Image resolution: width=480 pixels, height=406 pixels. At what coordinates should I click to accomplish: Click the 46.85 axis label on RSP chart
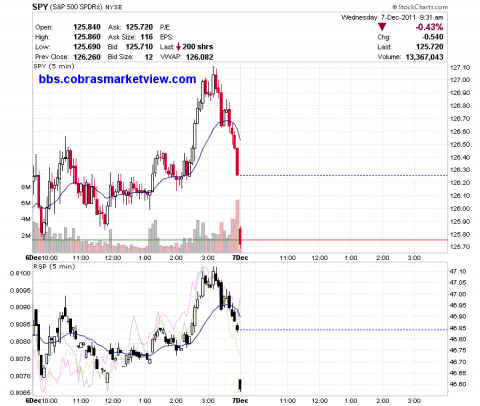(458, 328)
